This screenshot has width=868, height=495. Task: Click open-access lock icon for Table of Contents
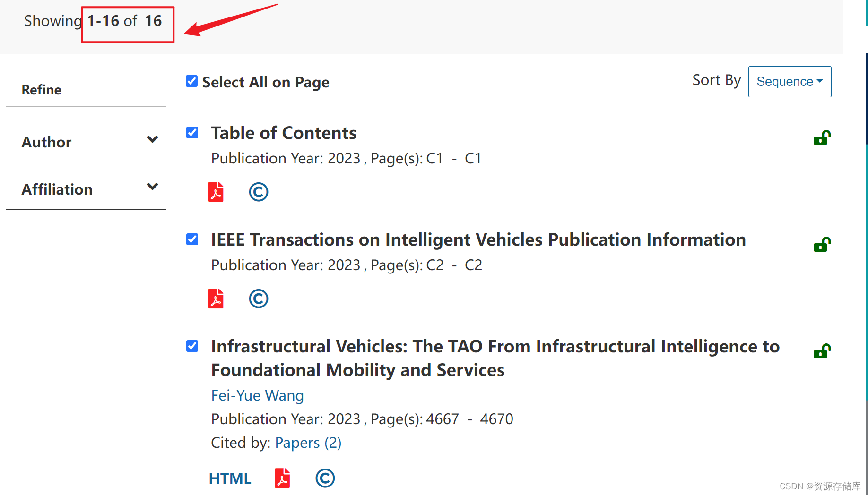[x=822, y=137]
